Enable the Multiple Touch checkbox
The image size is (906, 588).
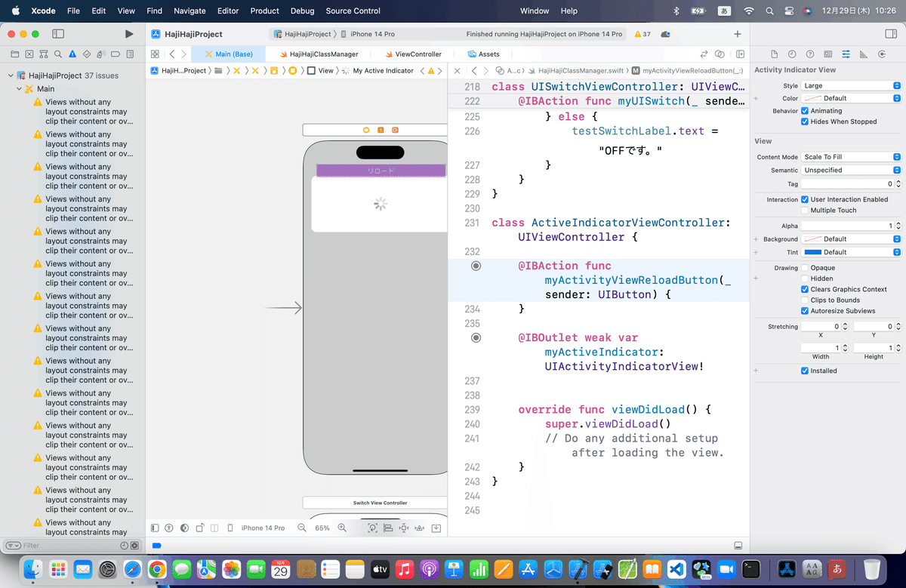point(805,211)
